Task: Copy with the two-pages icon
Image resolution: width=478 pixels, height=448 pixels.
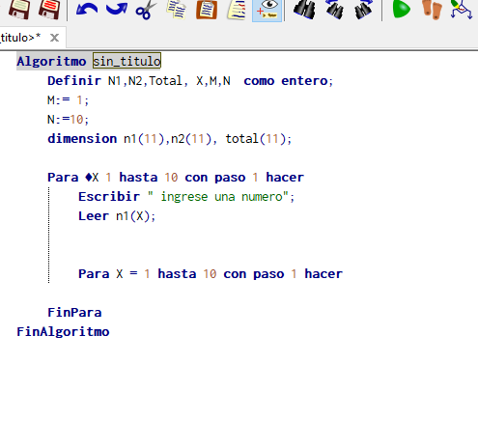Action: (x=177, y=10)
